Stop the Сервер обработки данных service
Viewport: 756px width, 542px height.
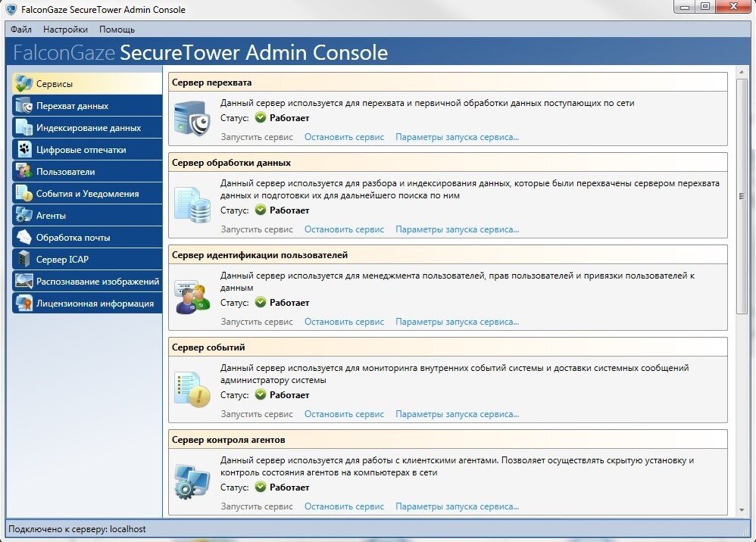tap(344, 229)
